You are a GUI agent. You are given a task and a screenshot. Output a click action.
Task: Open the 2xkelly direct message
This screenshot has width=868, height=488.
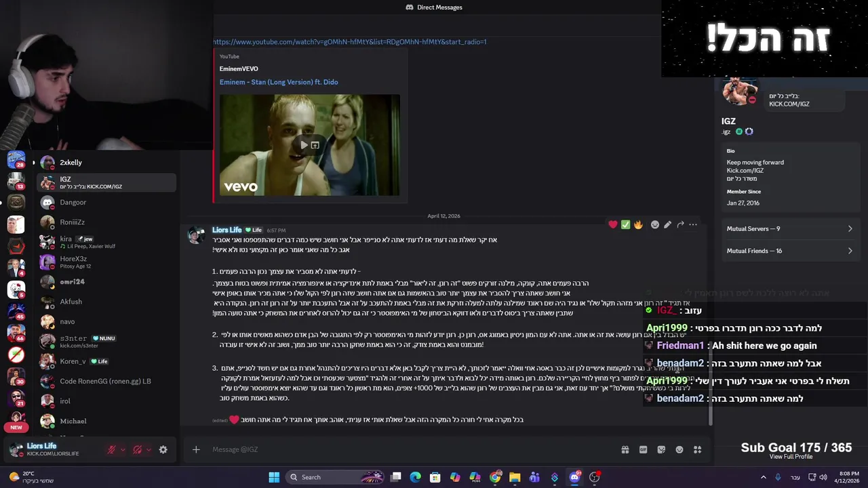tap(106, 163)
